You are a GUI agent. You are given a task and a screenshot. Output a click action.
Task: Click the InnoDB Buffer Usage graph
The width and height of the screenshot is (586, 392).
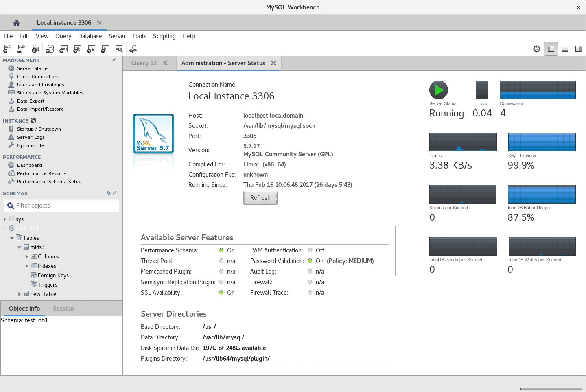point(542,194)
